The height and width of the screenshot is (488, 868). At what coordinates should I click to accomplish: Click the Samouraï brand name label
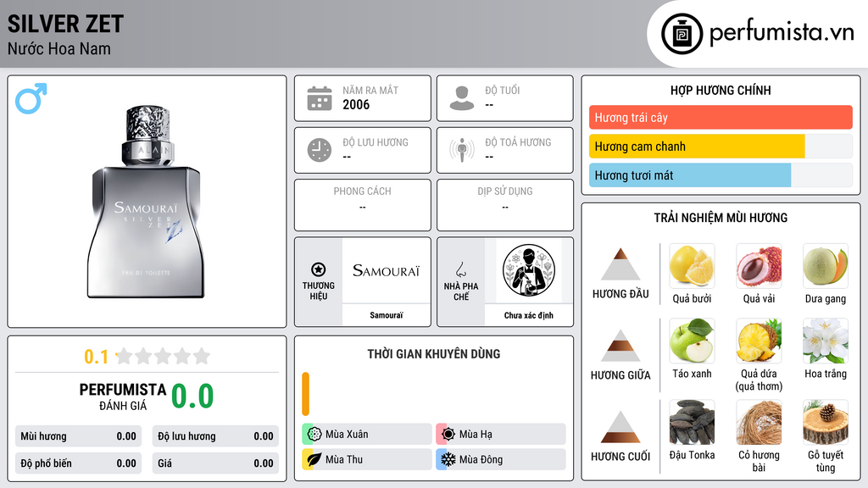(x=387, y=315)
